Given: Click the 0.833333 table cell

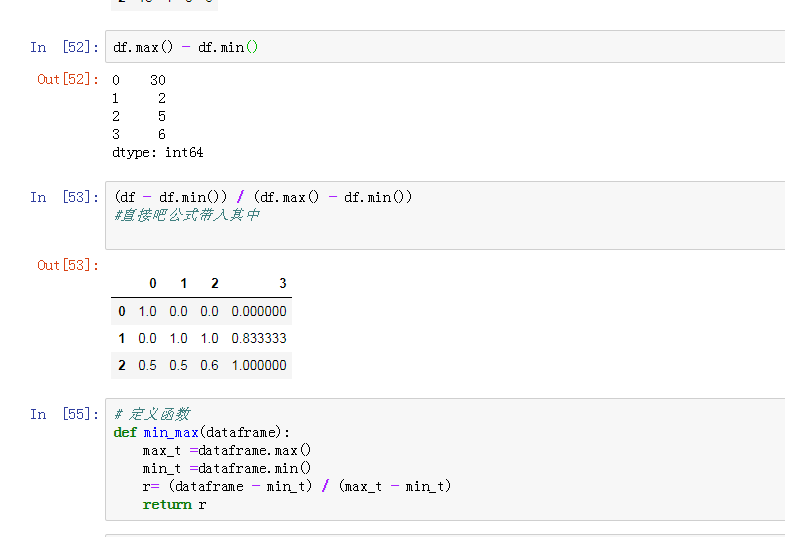Looking at the screenshot, I should [x=258, y=338].
